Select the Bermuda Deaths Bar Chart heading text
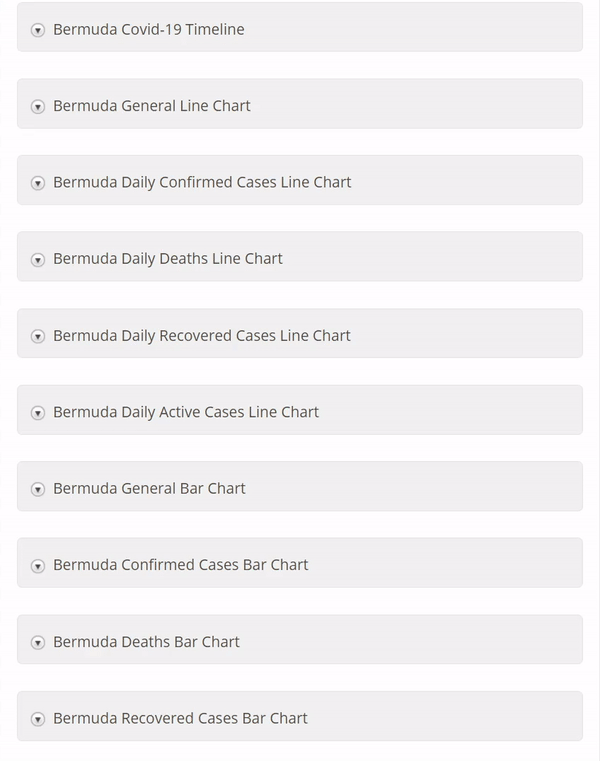The width and height of the screenshot is (600, 761). click(146, 641)
